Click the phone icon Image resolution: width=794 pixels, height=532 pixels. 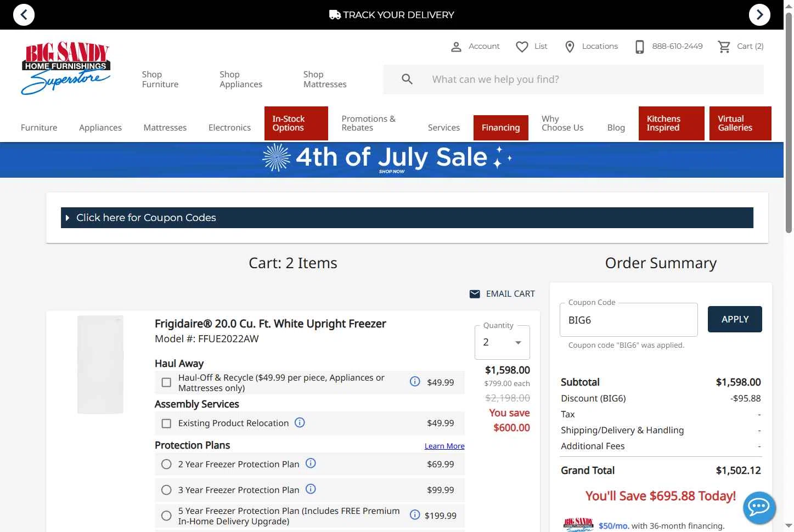639,47
